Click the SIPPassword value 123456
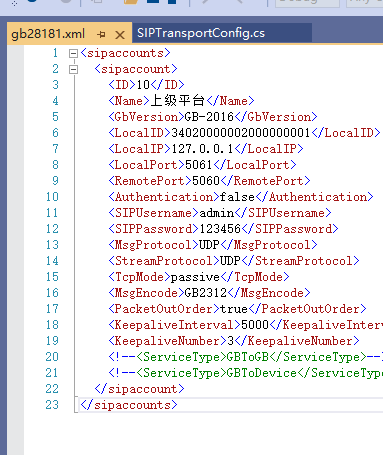This screenshot has height=455, width=383. [220, 229]
